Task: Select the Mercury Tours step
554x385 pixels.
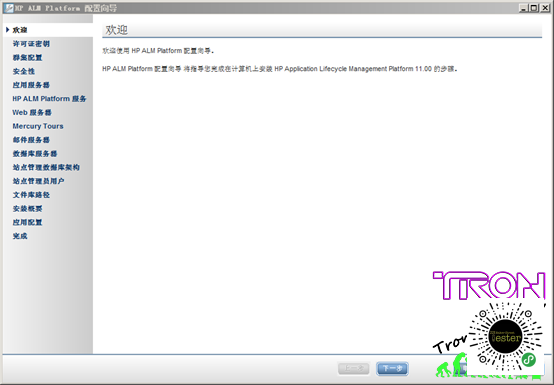Action: (38, 126)
